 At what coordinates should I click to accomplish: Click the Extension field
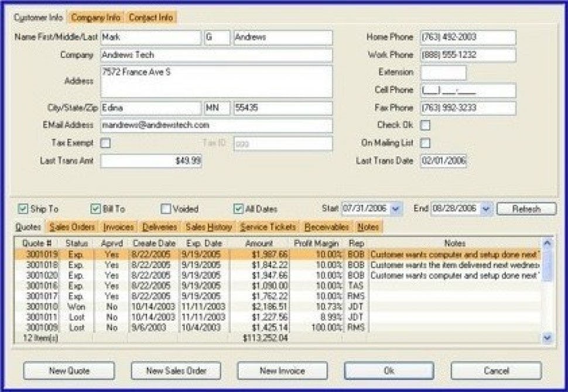pos(443,73)
